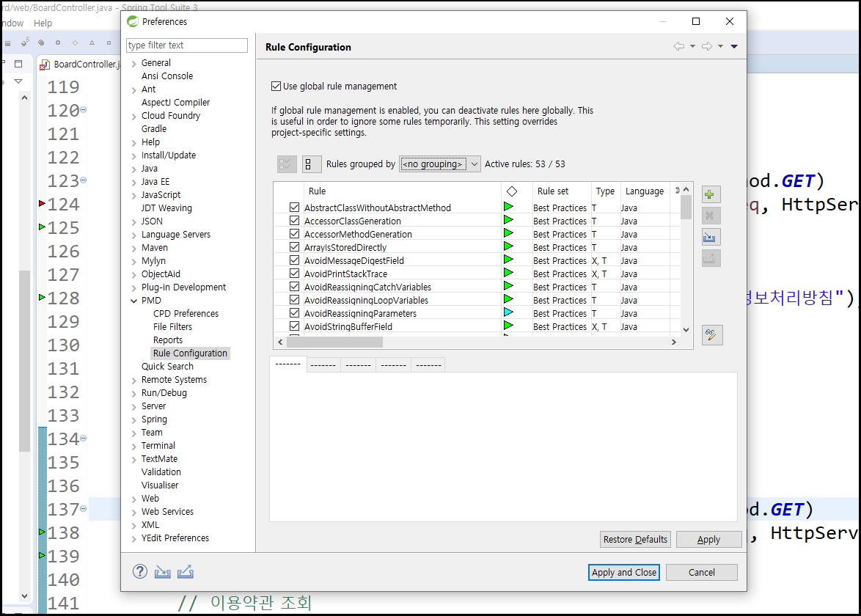Click the priority icon for AbstractClassWithoutAbstractMethod
Image resolution: width=861 pixels, height=616 pixels.
point(508,207)
